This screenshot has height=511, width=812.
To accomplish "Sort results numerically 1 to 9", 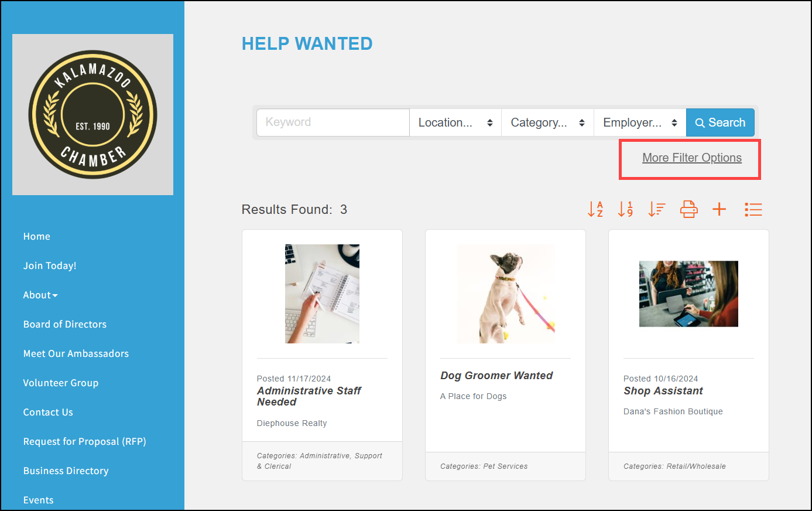I will point(626,209).
